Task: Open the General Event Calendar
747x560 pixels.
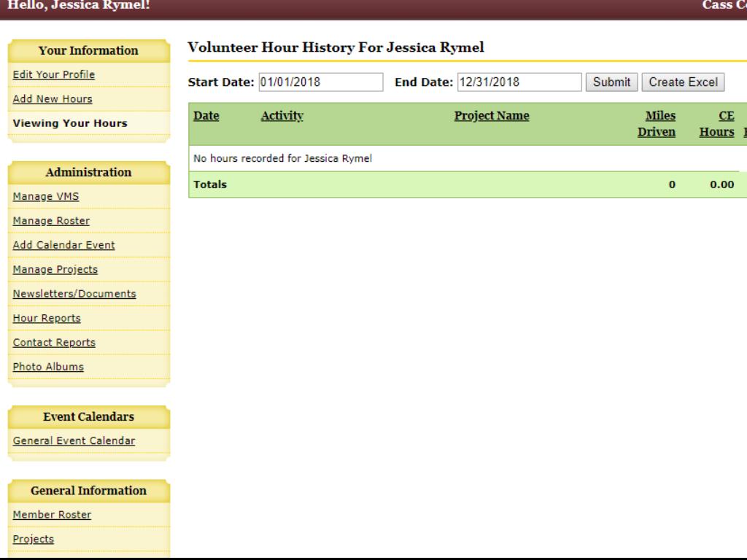Action: 74,440
